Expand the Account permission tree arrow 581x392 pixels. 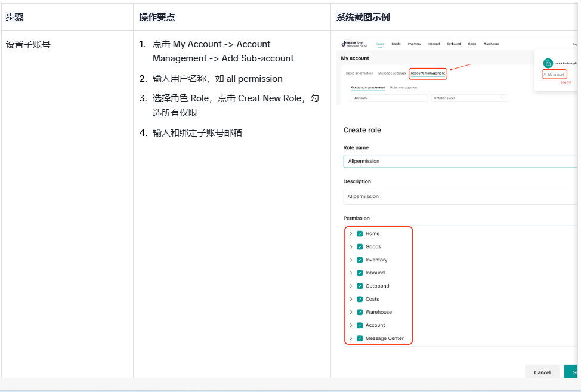(351, 326)
